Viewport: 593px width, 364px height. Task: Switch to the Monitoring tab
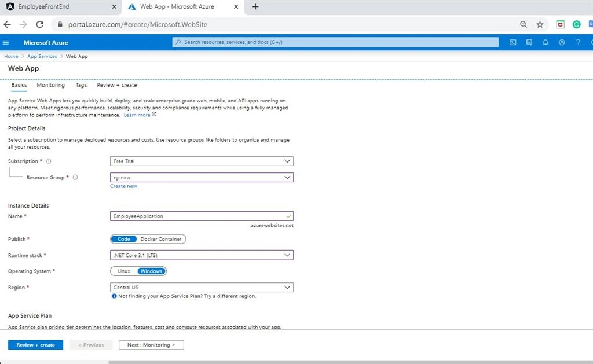pyautogui.click(x=51, y=85)
